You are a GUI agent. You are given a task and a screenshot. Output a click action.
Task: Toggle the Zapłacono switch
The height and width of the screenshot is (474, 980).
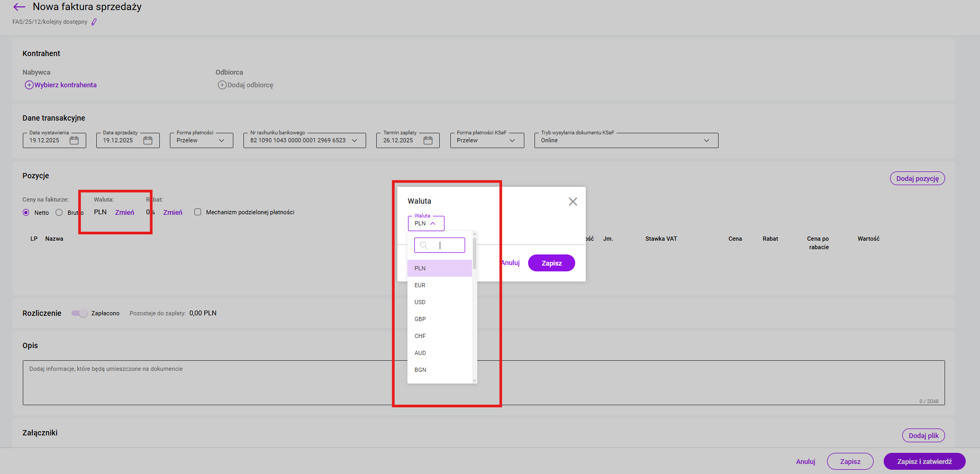click(79, 313)
